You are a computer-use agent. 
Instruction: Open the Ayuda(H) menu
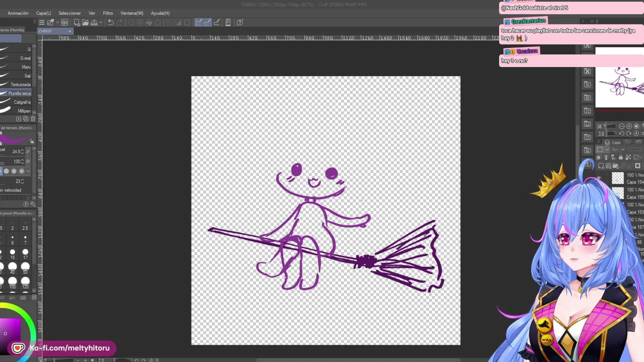click(x=160, y=13)
